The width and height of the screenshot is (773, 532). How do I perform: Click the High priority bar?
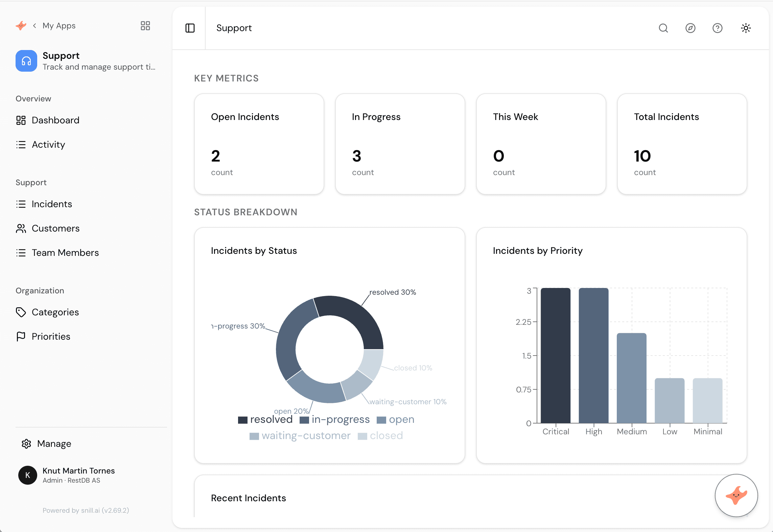[x=593, y=356]
